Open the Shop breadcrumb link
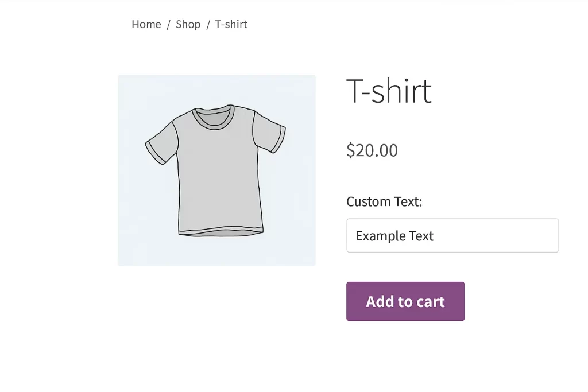The height and width of the screenshot is (392, 588). click(188, 24)
